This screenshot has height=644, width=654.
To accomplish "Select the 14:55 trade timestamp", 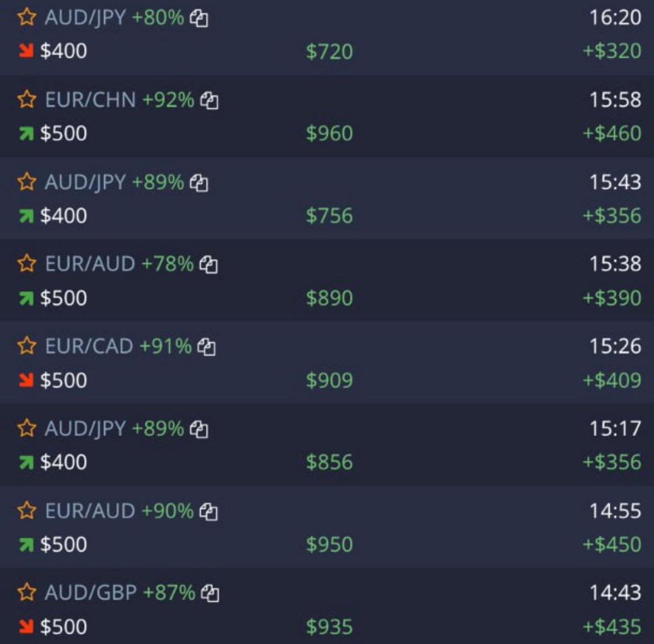I will (615, 511).
